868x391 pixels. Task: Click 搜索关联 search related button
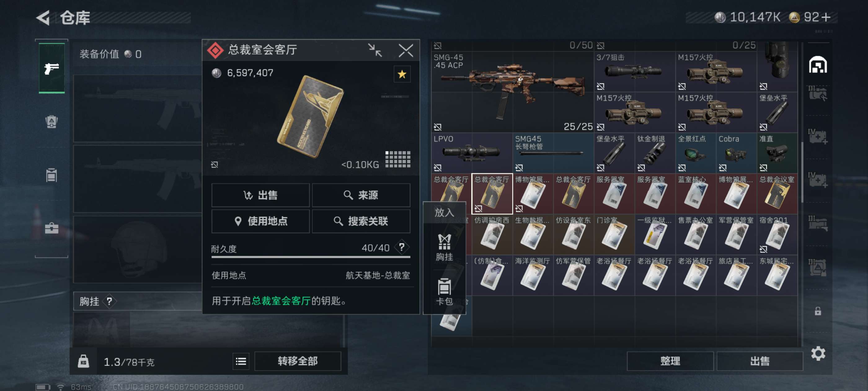[361, 221]
